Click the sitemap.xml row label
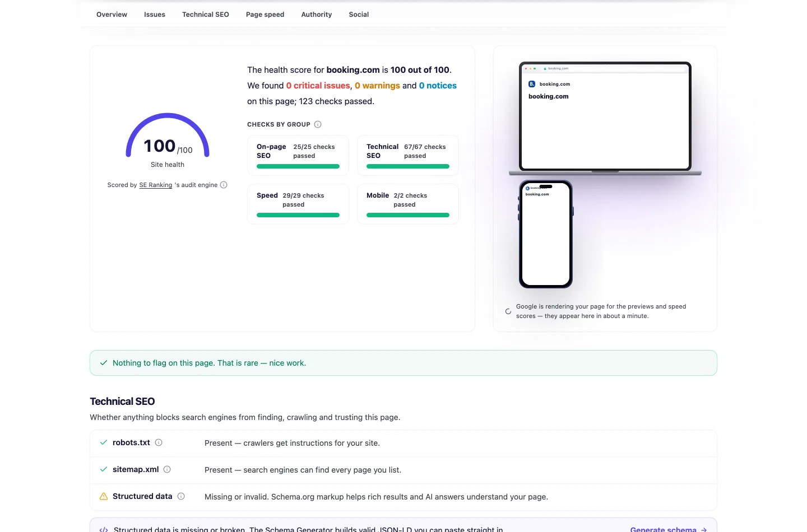Screen dimensions: 807x532 tap(136, 469)
